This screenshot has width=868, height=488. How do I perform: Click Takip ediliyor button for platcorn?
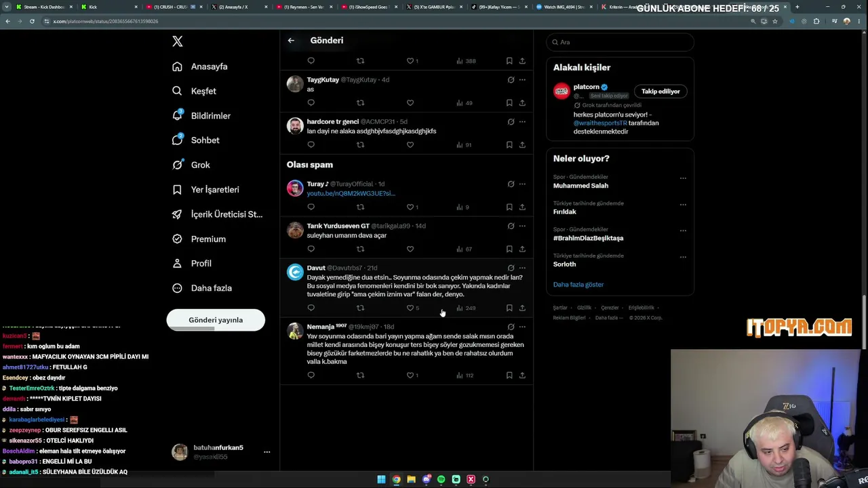(660, 91)
